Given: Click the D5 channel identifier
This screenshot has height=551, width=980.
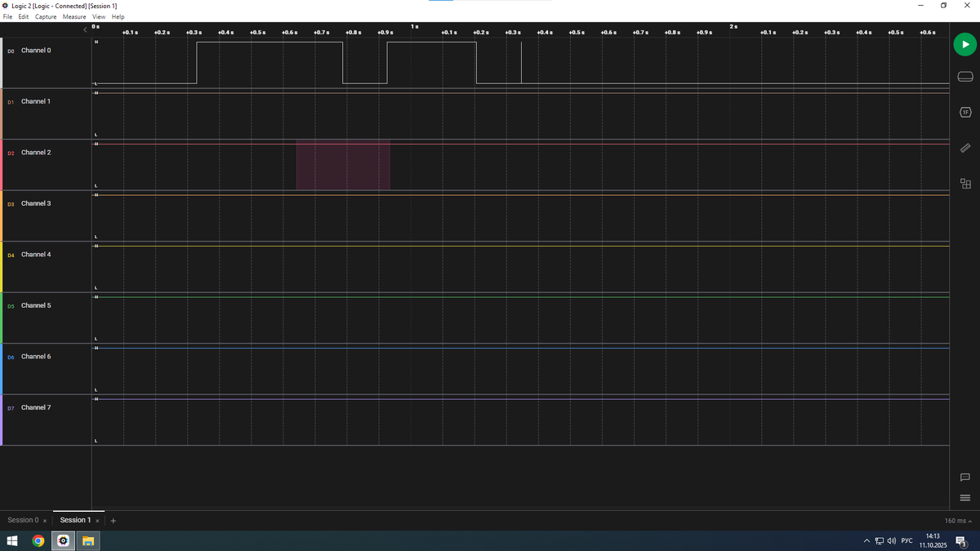Looking at the screenshot, I should pos(11,306).
